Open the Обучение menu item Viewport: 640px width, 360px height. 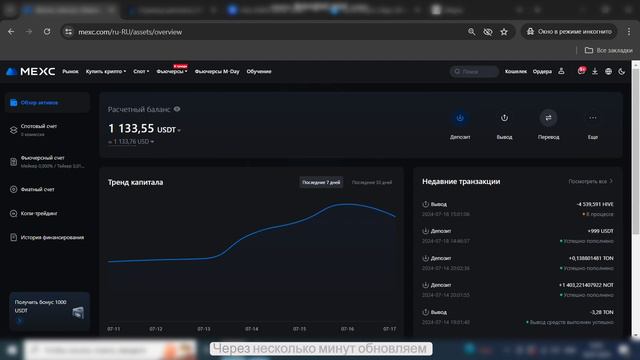[x=259, y=71]
